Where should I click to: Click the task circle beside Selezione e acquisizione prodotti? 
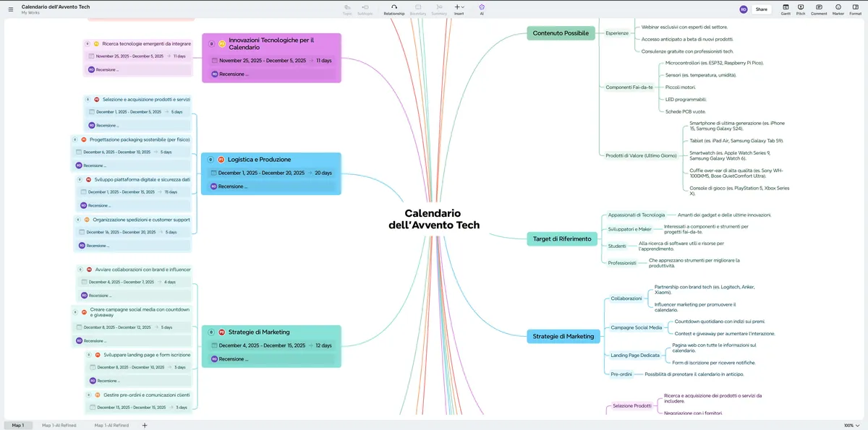[88, 99]
